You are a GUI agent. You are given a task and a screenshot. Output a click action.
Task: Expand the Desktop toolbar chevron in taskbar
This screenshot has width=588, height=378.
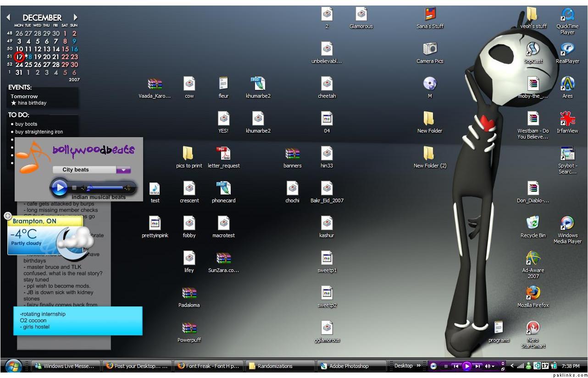pos(418,366)
